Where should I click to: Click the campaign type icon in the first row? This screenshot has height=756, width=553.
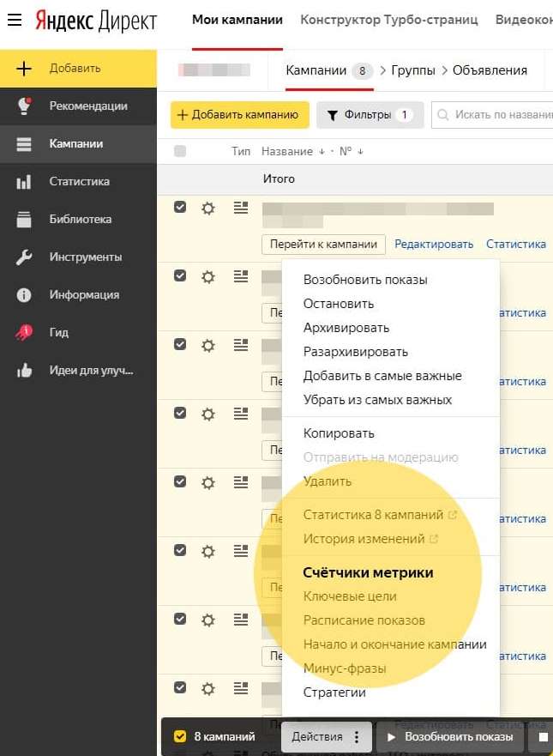pos(241,208)
